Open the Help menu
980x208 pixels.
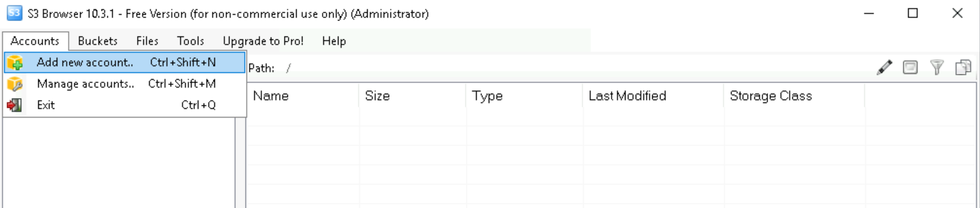[334, 41]
